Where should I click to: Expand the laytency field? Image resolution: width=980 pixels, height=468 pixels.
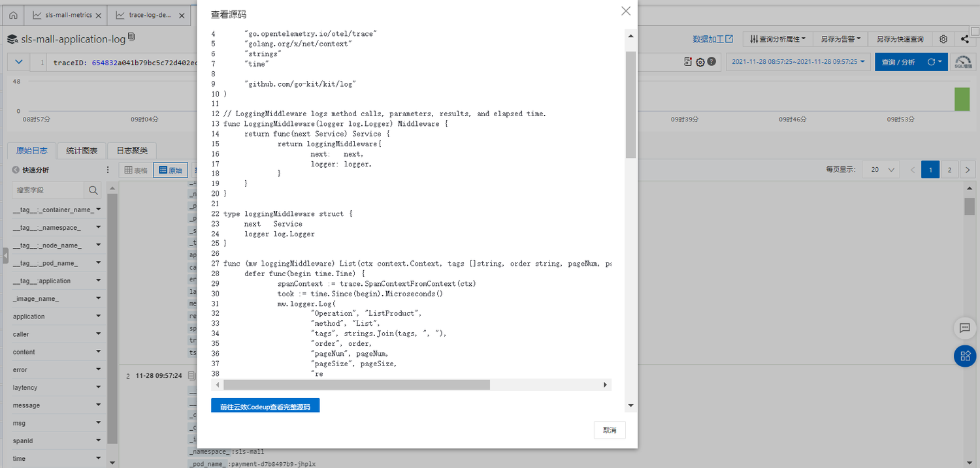pyautogui.click(x=98, y=387)
